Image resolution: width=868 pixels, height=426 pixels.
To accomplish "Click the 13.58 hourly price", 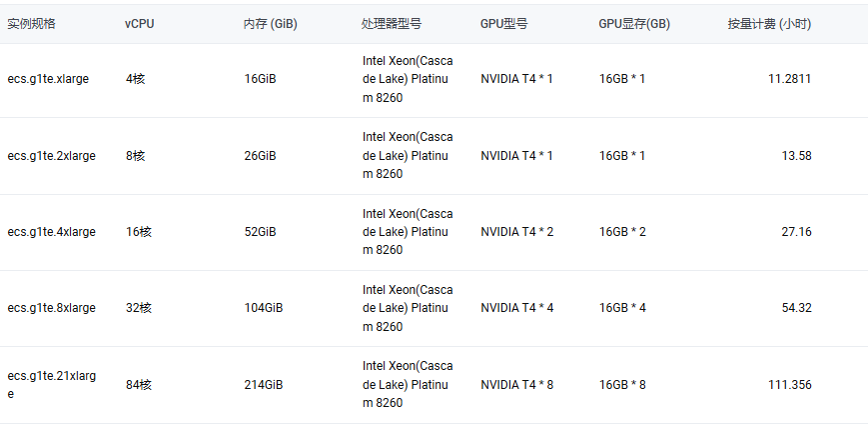I will click(797, 156).
